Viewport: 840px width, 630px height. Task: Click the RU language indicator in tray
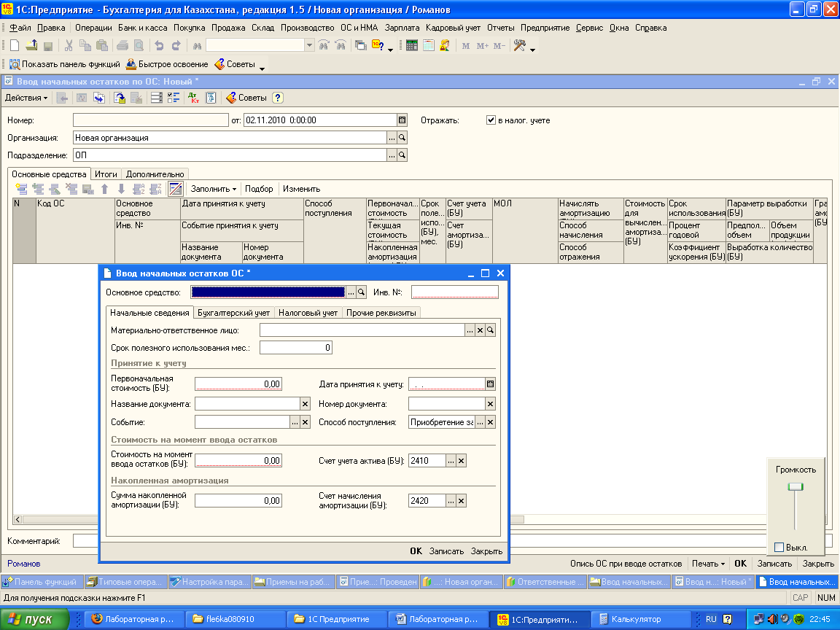point(711,619)
